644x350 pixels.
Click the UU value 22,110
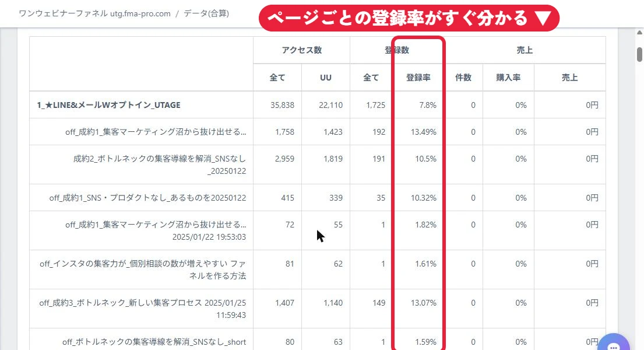point(330,105)
